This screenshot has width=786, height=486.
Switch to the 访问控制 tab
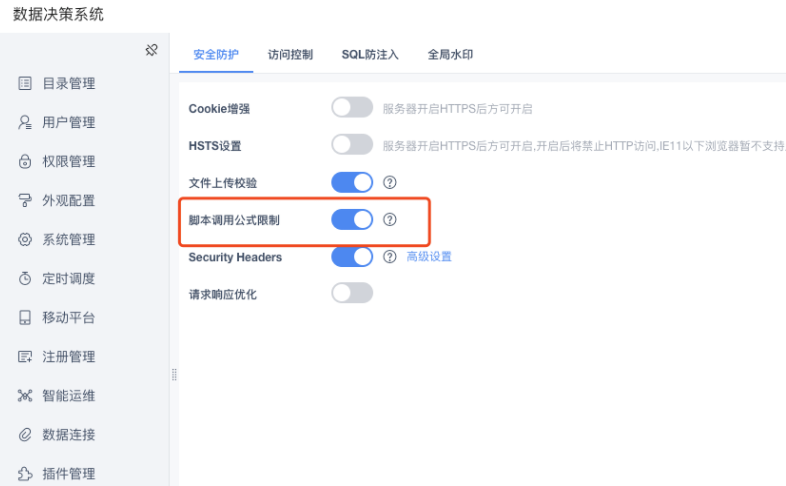(290, 55)
